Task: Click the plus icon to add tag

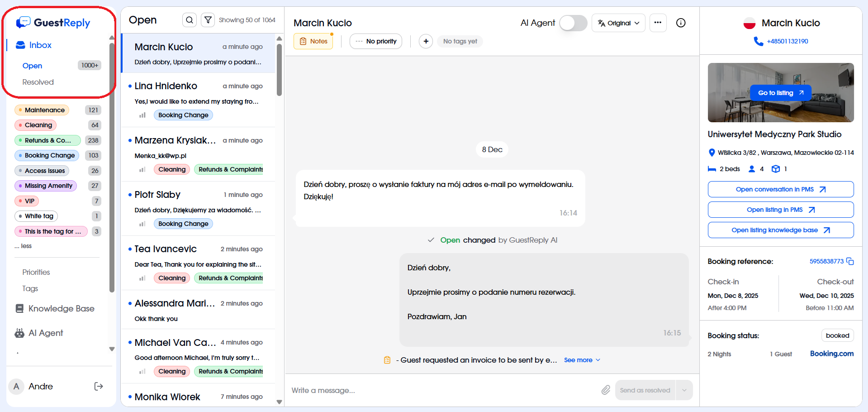Action: pyautogui.click(x=426, y=41)
